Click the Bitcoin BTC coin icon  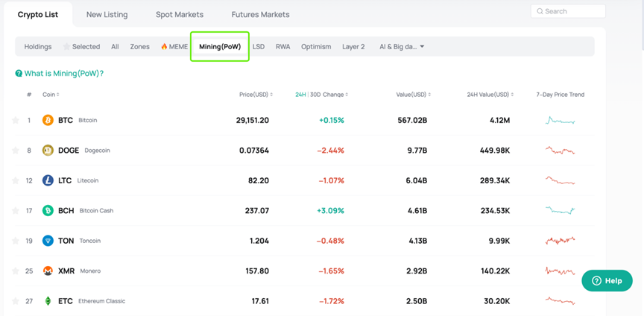pos(48,120)
